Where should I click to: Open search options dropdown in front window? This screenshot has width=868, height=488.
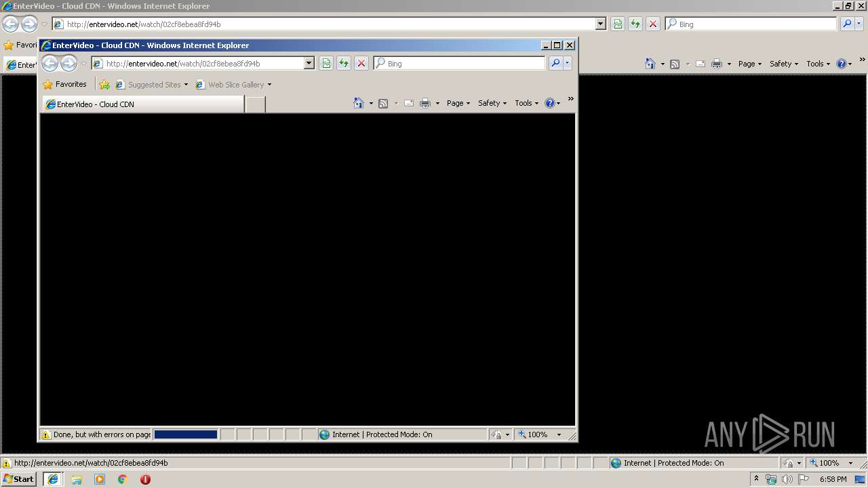coord(568,63)
